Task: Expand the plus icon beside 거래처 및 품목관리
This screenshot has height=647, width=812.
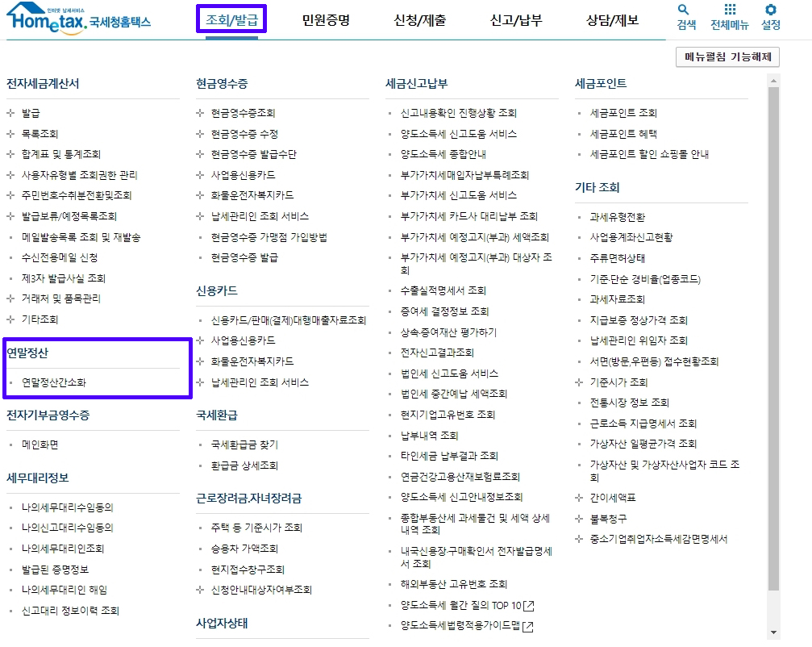Action: pyautogui.click(x=10, y=298)
